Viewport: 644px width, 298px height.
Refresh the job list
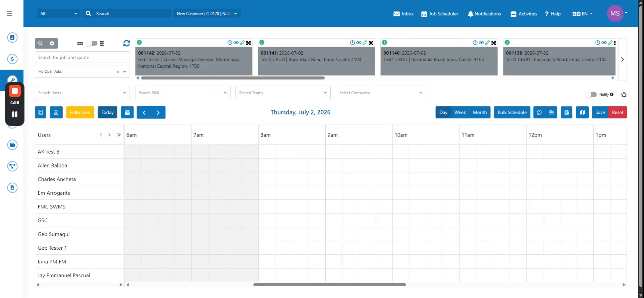point(126,43)
